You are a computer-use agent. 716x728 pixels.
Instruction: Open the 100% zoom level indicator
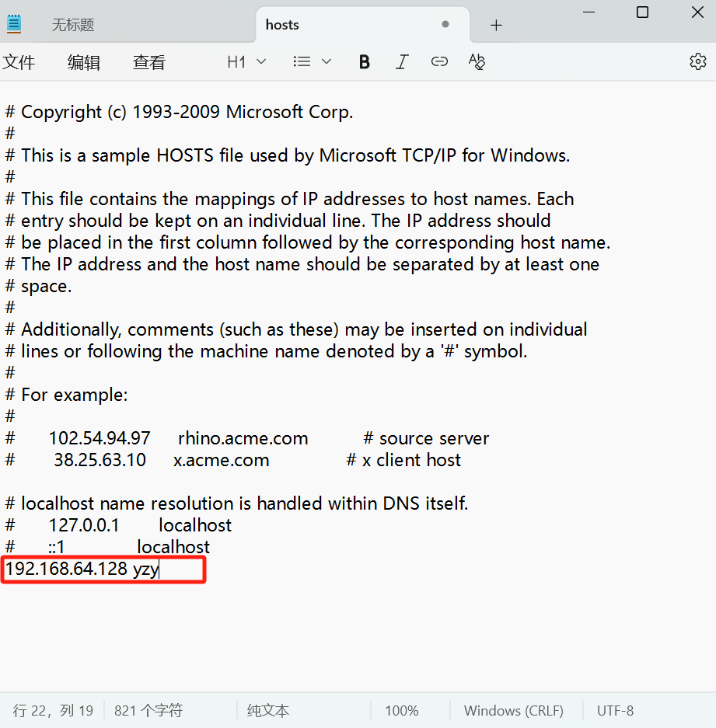coord(401,710)
